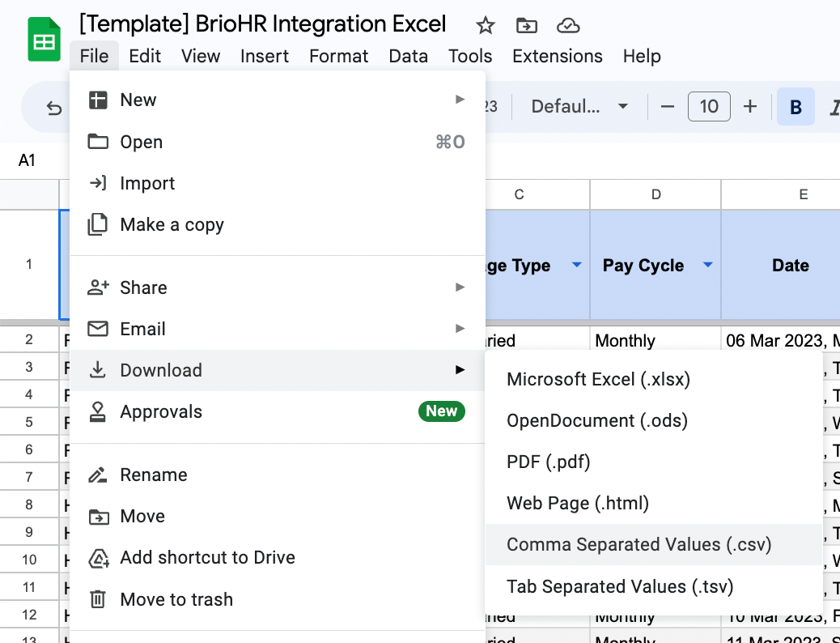The width and height of the screenshot is (840, 643).
Task: Click the A1 name box
Action: (x=27, y=160)
